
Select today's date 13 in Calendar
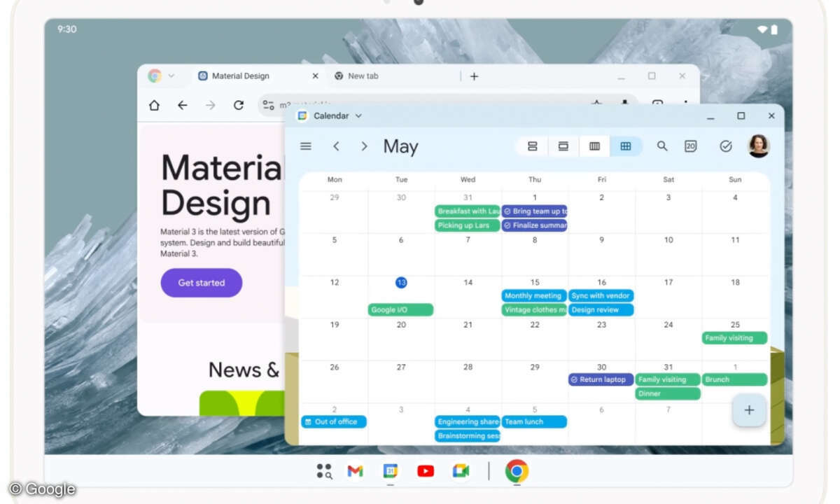click(x=401, y=283)
